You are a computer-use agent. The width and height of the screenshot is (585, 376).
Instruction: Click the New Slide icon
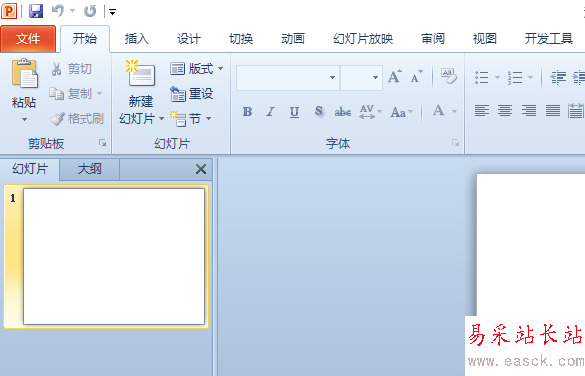[x=141, y=73]
